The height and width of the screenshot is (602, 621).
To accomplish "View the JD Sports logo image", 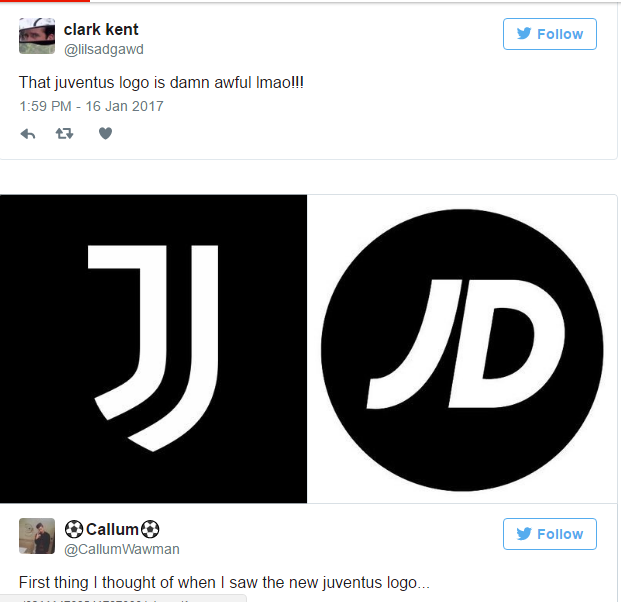I will pyautogui.click(x=462, y=349).
